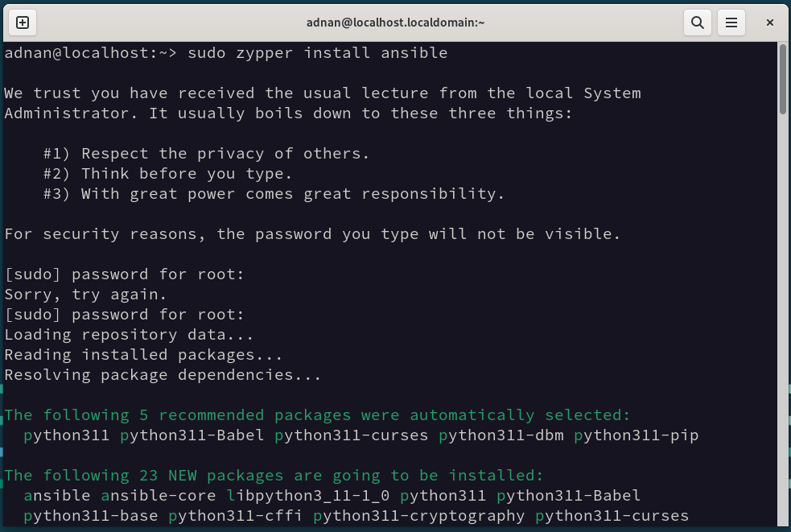Click the '#2) Think before you type.' line
This screenshot has width=791, height=532.
(167, 174)
